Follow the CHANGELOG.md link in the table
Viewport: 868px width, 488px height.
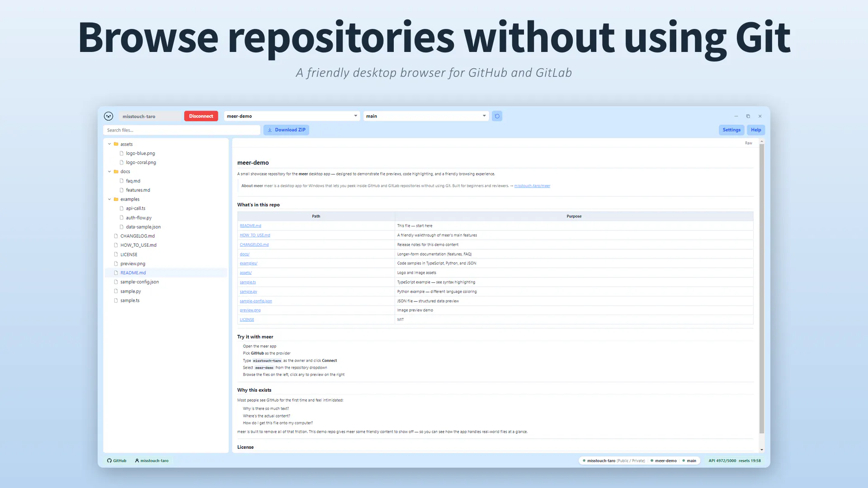254,245
